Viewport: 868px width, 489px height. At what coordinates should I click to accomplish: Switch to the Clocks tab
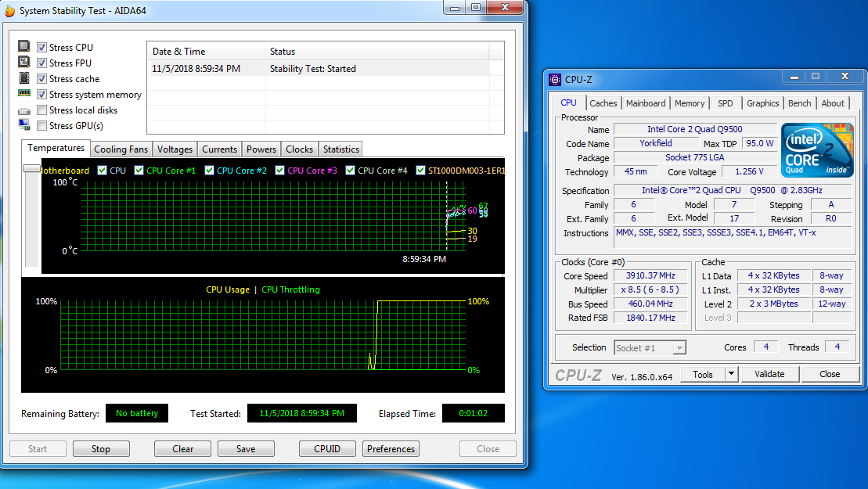pyautogui.click(x=300, y=149)
